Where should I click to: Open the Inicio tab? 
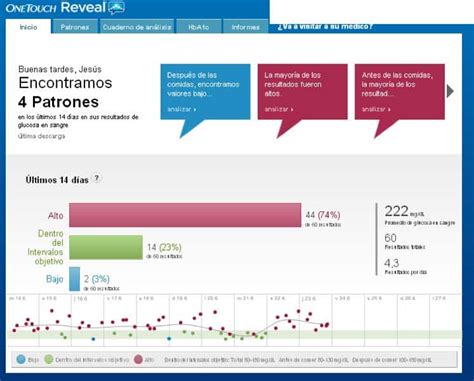tap(28, 27)
